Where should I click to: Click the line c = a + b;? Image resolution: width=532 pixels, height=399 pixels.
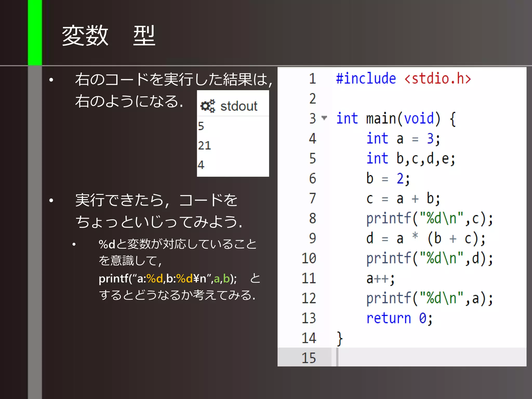coord(403,198)
